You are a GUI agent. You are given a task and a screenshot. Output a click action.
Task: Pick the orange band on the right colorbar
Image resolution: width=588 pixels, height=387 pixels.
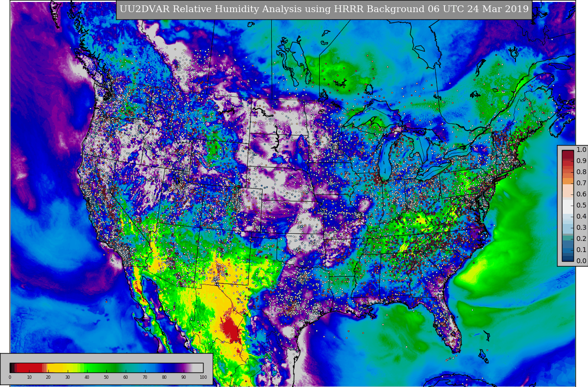click(568, 181)
